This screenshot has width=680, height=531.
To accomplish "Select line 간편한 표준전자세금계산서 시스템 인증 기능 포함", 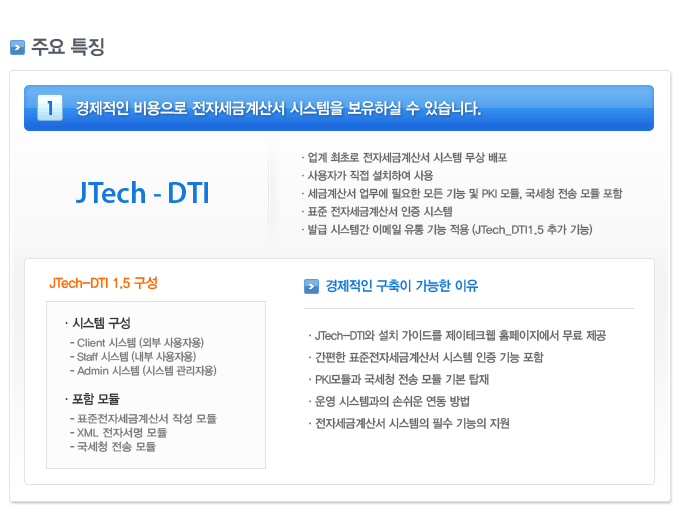I will 426,357.
